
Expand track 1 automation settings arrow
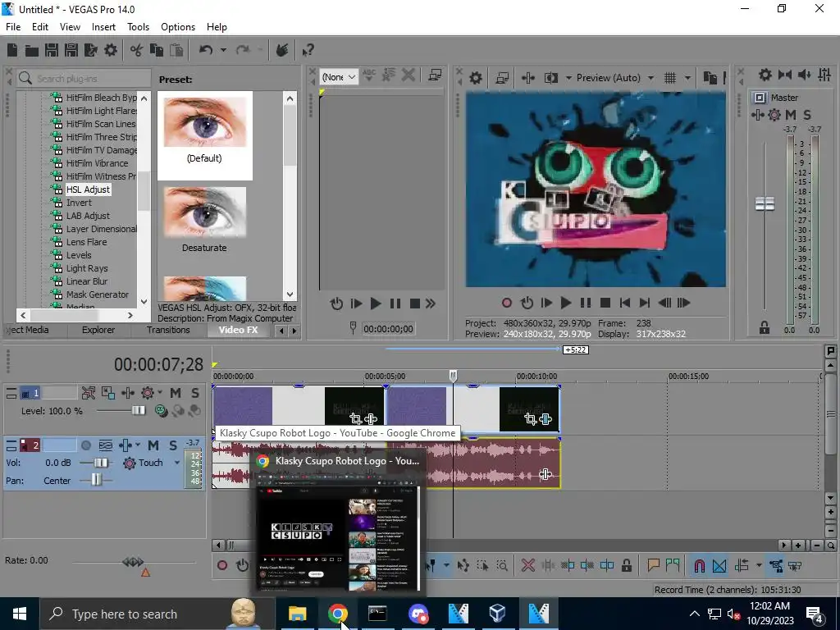pos(160,393)
